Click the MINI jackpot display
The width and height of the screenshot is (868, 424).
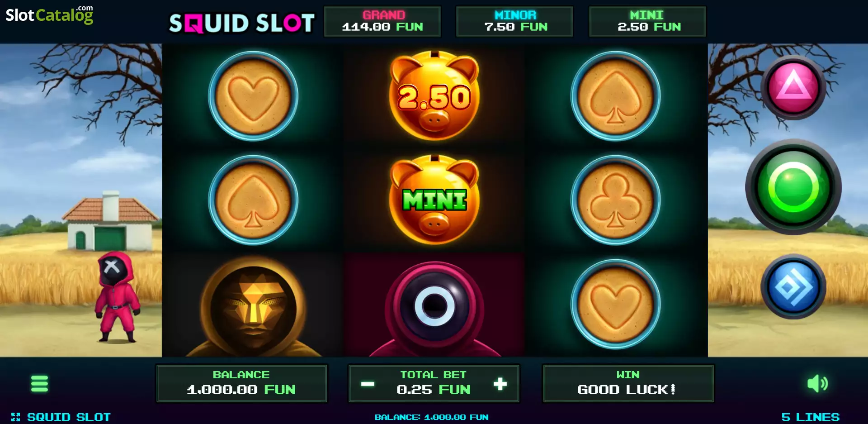click(x=647, y=21)
